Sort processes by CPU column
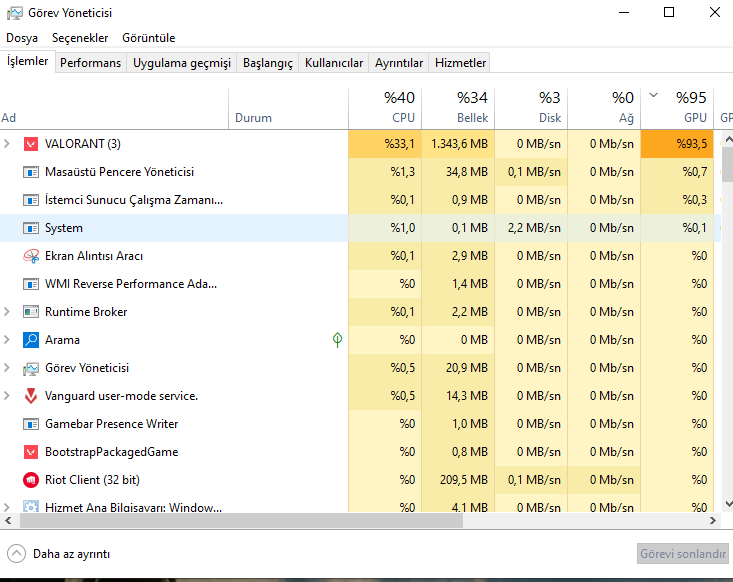 pos(385,108)
